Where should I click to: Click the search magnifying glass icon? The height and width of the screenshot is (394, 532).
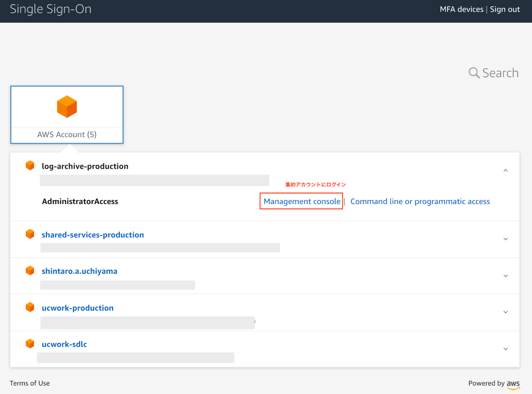click(x=474, y=73)
